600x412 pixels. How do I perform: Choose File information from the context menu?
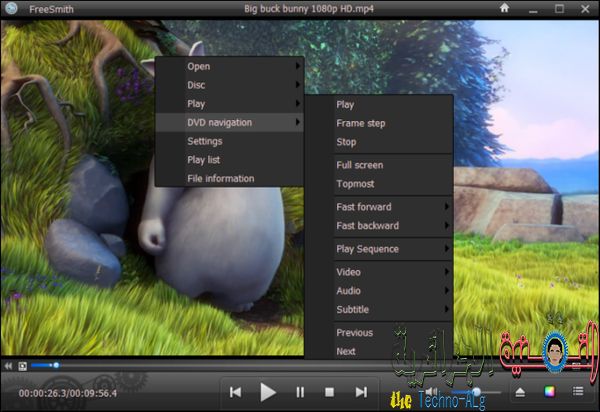[x=220, y=179]
